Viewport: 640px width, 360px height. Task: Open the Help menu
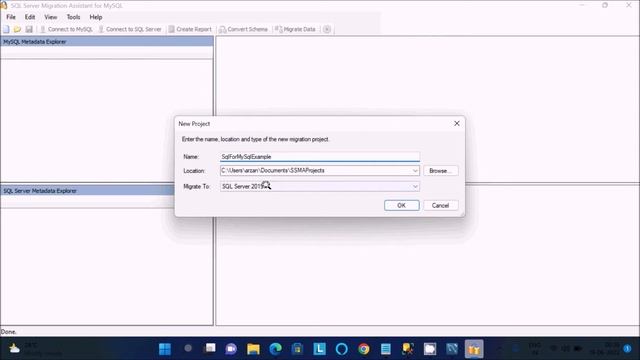point(96,17)
